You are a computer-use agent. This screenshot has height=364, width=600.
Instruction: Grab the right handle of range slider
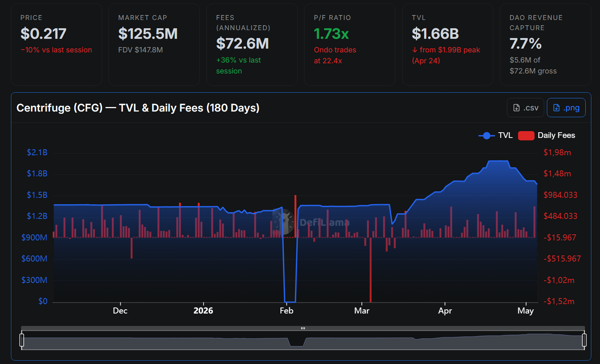[584, 340]
